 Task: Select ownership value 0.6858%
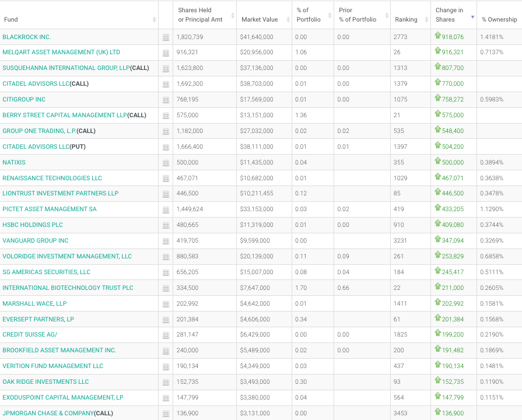pyautogui.click(x=492, y=256)
